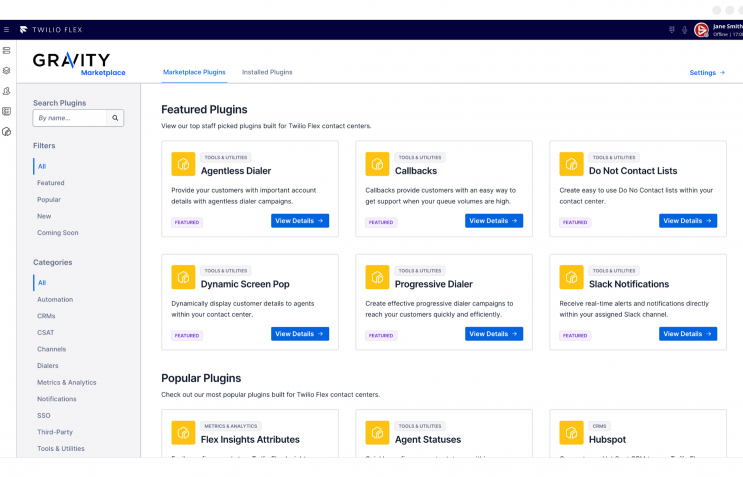743x477 pixels.
Task: Click the Featured Plugins heading
Action: 204,109
